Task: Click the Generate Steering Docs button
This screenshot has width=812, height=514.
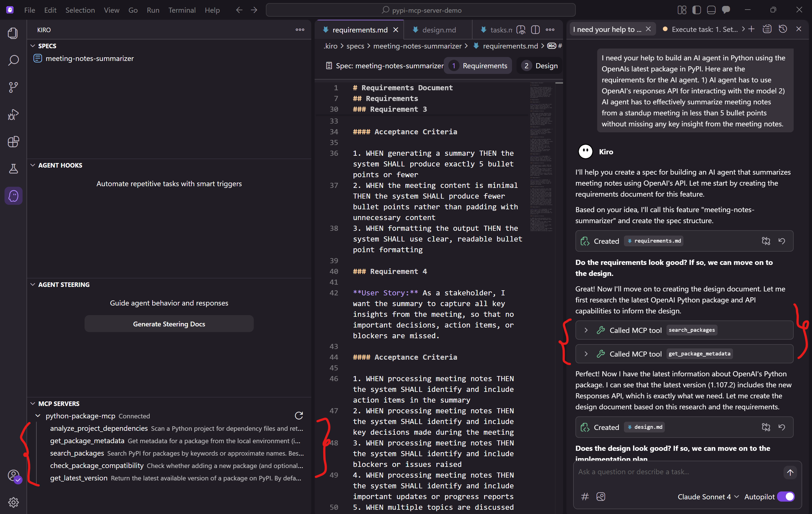Action: (x=169, y=324)
